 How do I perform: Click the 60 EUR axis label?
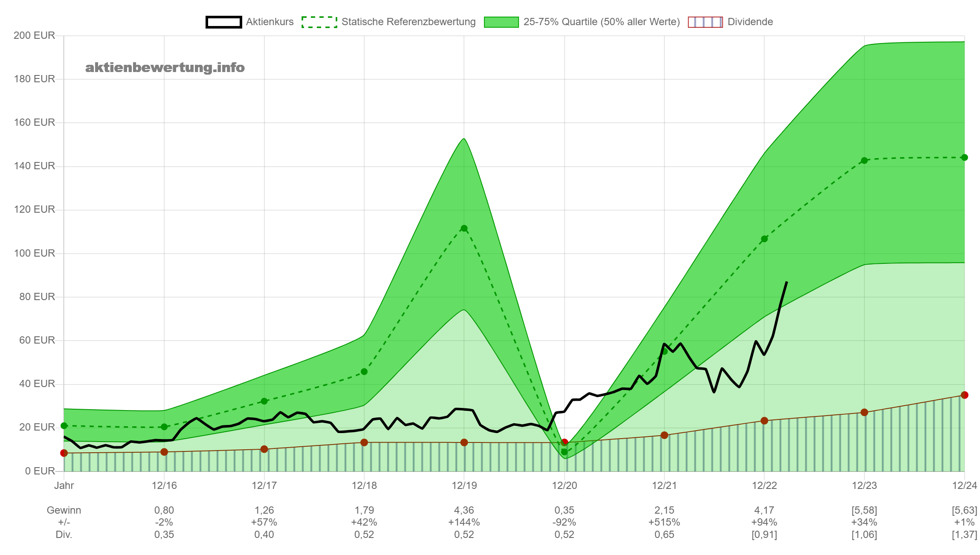tap(38, 340)
